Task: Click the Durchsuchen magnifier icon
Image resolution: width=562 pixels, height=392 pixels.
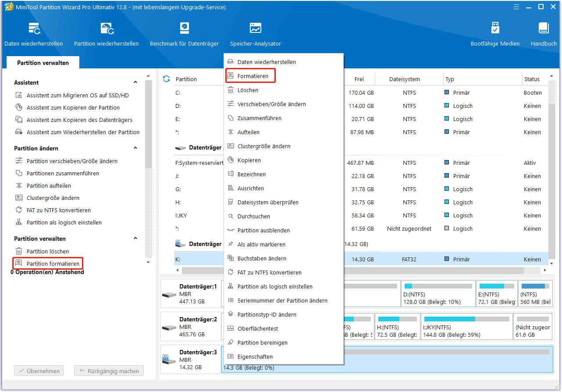Action: click(x=231, y=216)
